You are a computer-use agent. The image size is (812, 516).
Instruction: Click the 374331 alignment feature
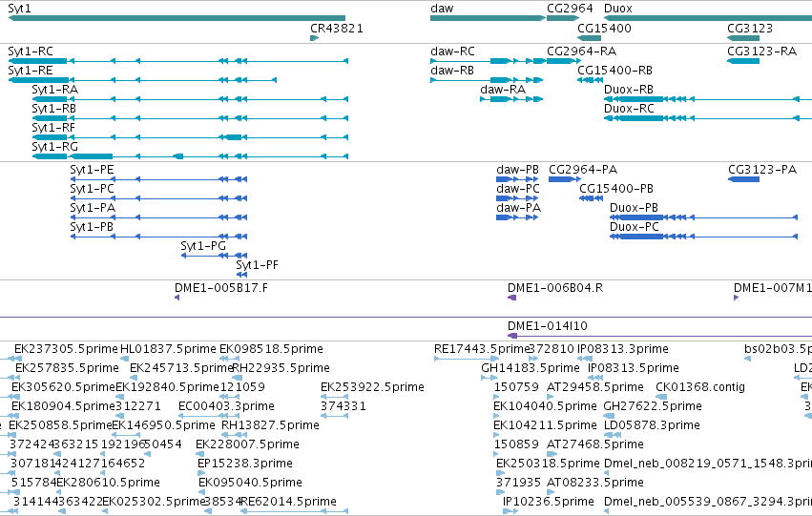(334, 416)
